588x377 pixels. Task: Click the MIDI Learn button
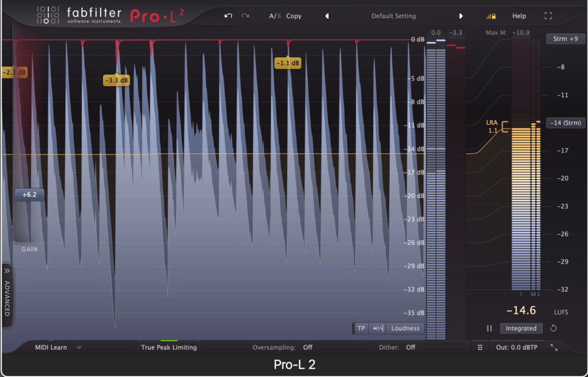[51, 348]
